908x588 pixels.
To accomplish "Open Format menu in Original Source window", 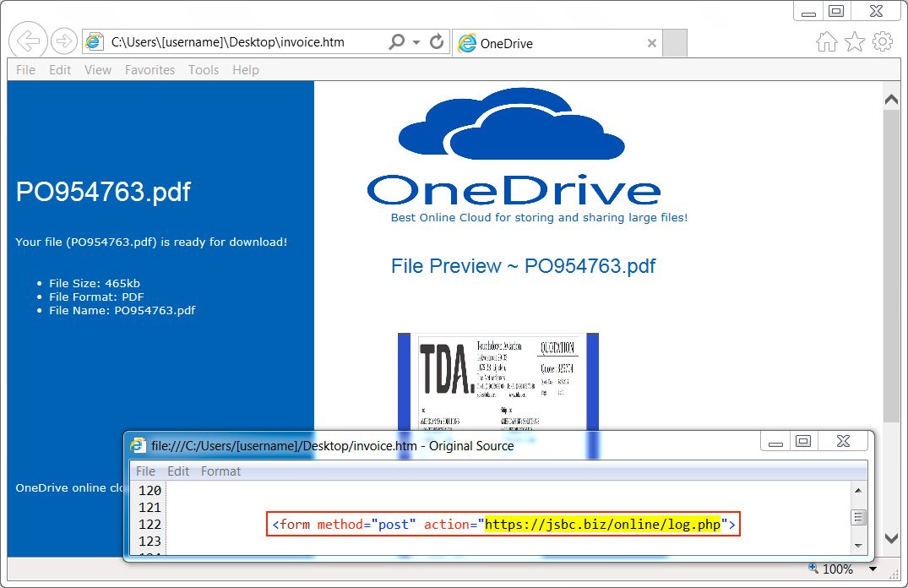I will pyautogui.click(x=220, y=471).
